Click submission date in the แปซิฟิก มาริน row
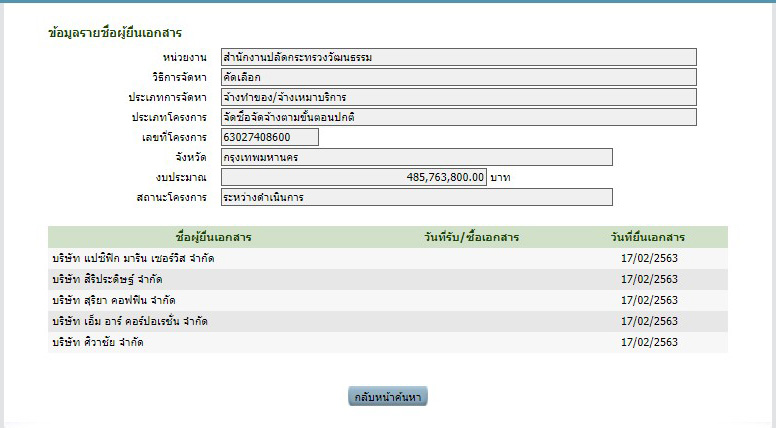Viewport: 776px width, 428px height. click(648, 259)
